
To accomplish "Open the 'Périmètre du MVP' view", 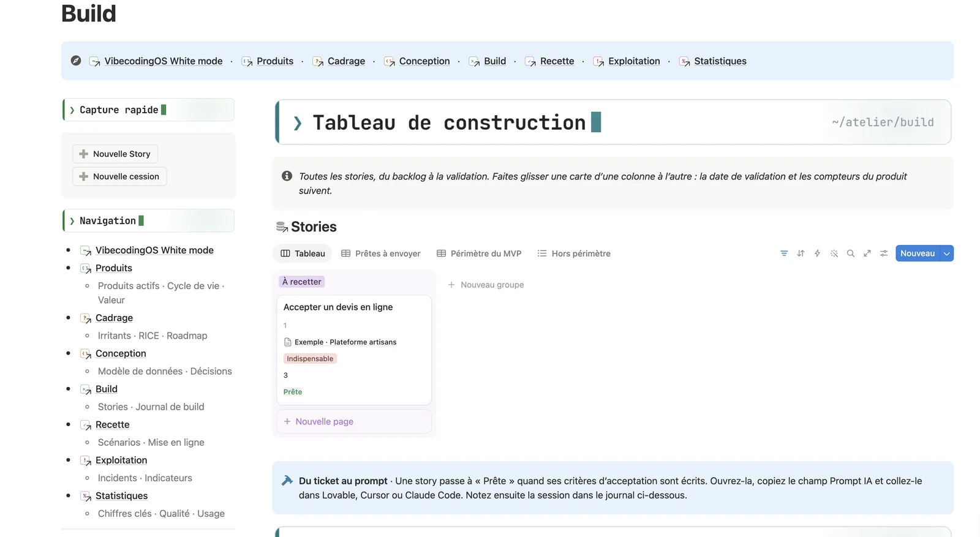I will point(479,253).
